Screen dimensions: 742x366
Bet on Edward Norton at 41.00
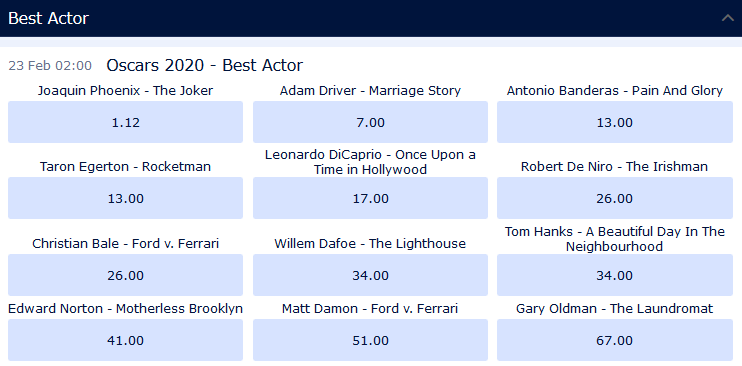pyautogui.click(x=125, y=340)
